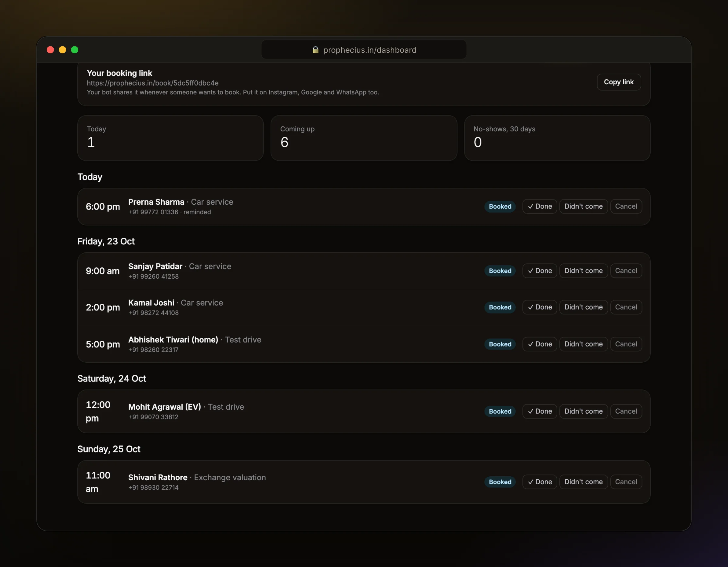
Task: Select the booking link URL text
Action: pyautogui.click(x=153, y=83)
